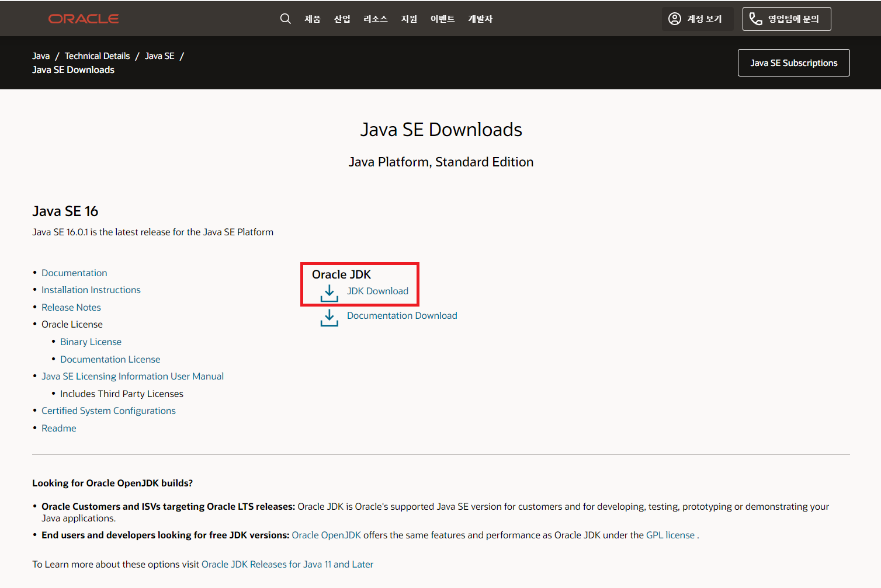Click the Oracle logo
The width and height of the screenshot is (881, 588).
coord(84,19)
